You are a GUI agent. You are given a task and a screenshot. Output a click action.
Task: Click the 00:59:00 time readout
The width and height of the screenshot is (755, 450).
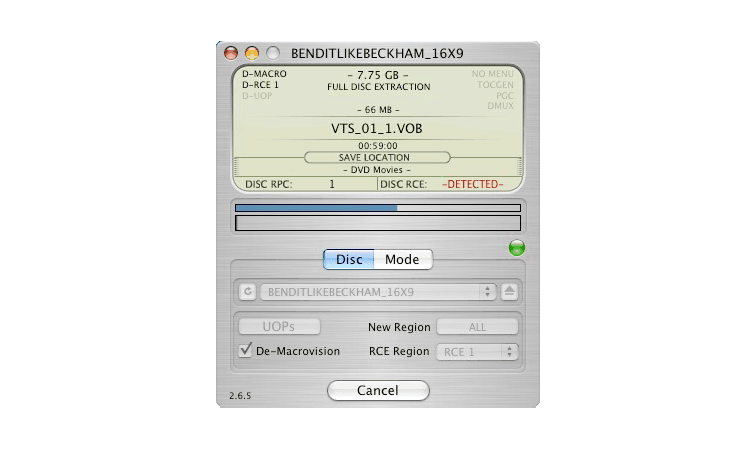click(378, 145)
